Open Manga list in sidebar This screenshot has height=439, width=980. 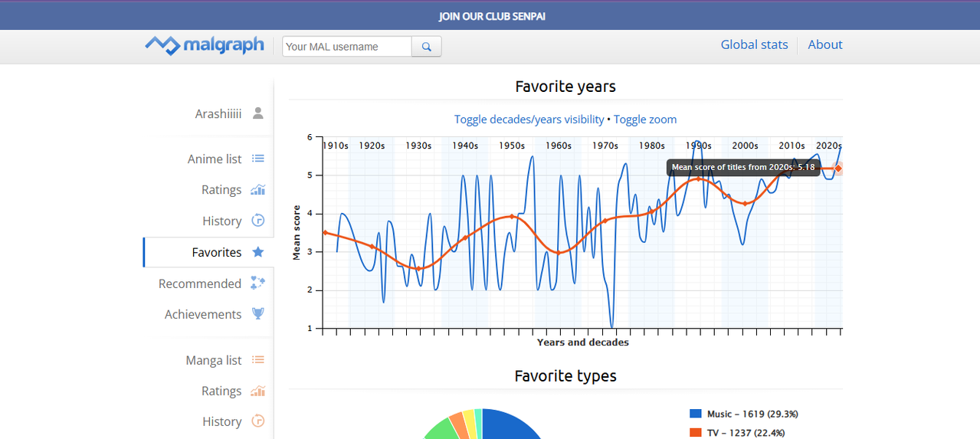point(214,360)
